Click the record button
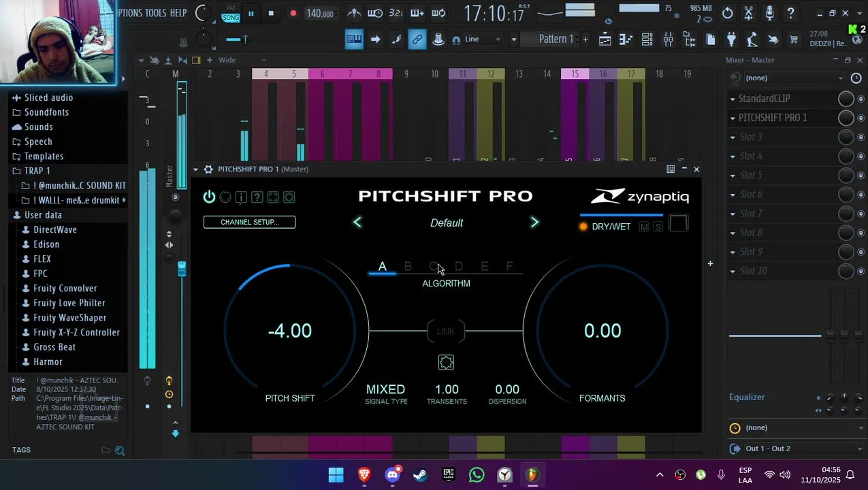This screenshot has height=490, width=868. coord(293,14)
